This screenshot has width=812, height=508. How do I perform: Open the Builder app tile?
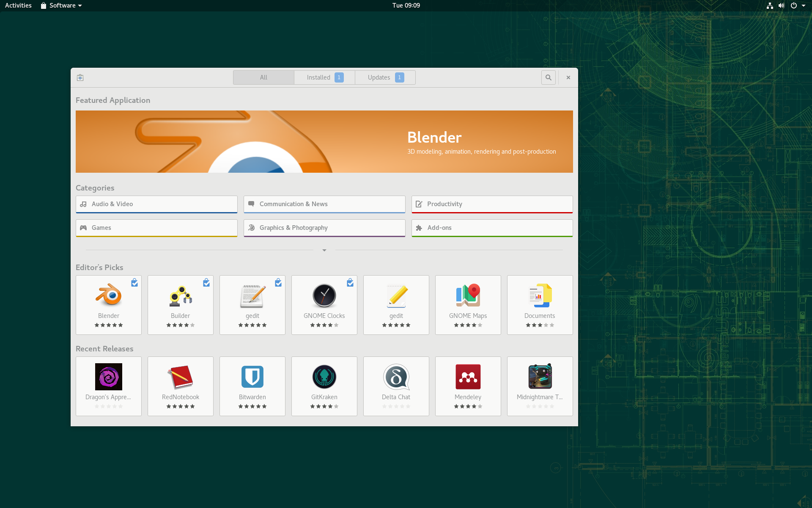tap(181, 305)
